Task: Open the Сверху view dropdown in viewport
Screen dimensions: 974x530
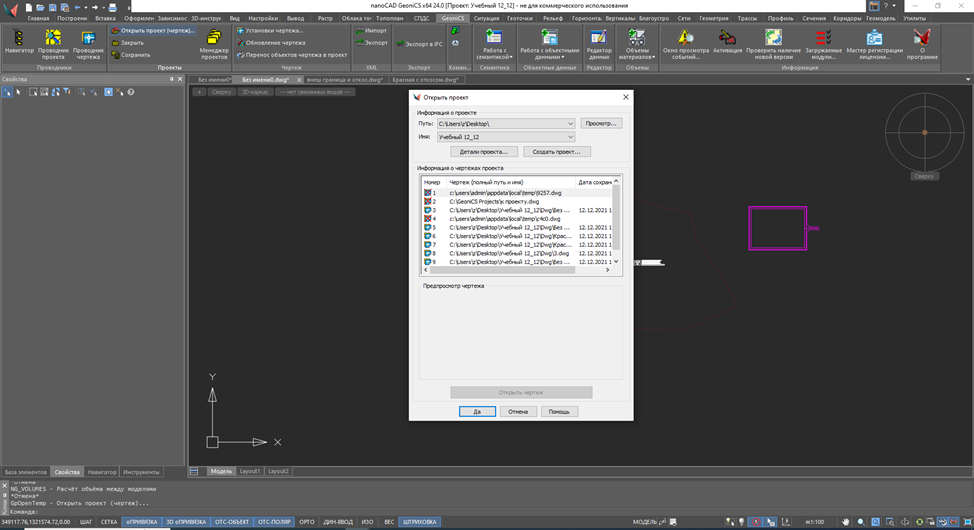Action: 221,92
